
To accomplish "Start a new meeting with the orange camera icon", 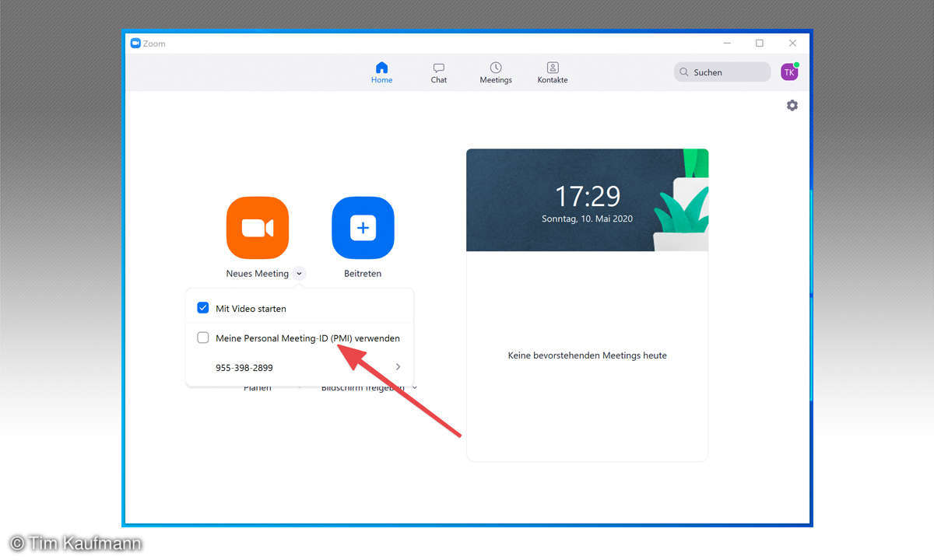I will coord(258,228).
